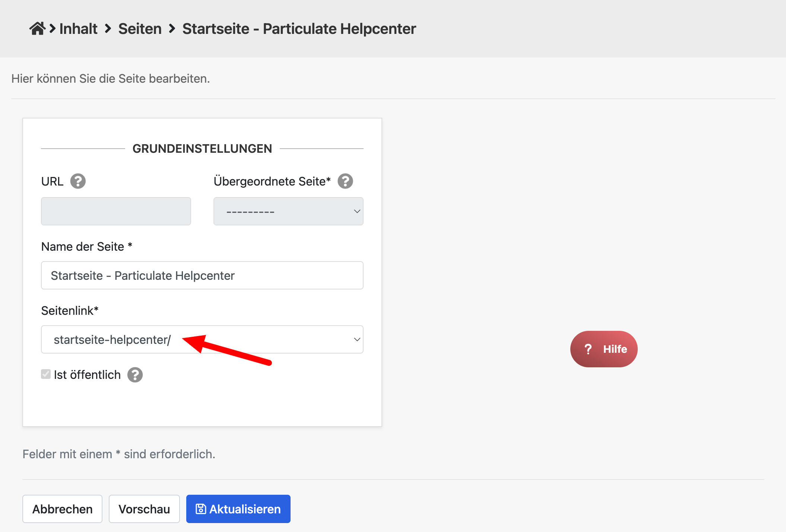The width and height of the screenshot is (786, 532).
Task: Click help icon beside Übergeordnete Seite
Action: (x=345, y=181)
